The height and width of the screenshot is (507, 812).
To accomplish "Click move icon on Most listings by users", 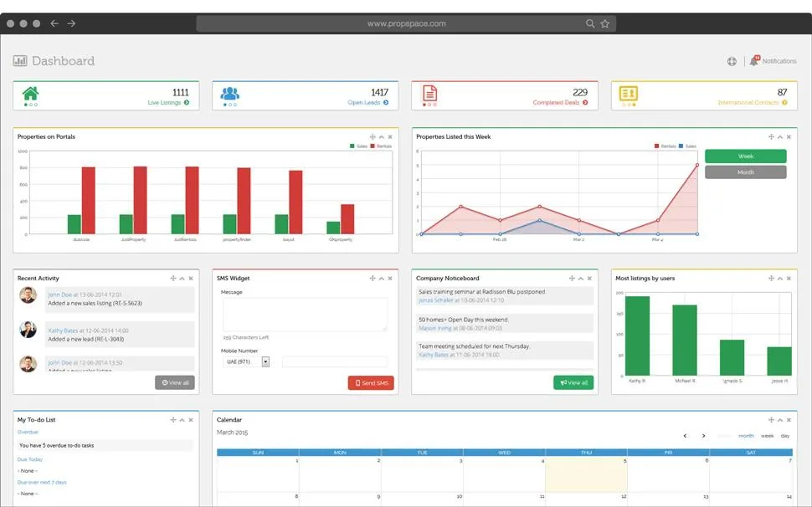I will tap(771, 279).
